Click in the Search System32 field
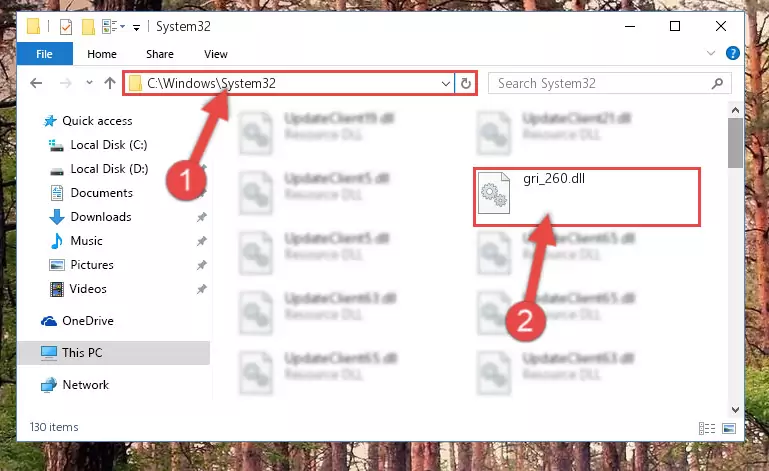The height and width of the screenshot is (471, 769). point(601,83)
